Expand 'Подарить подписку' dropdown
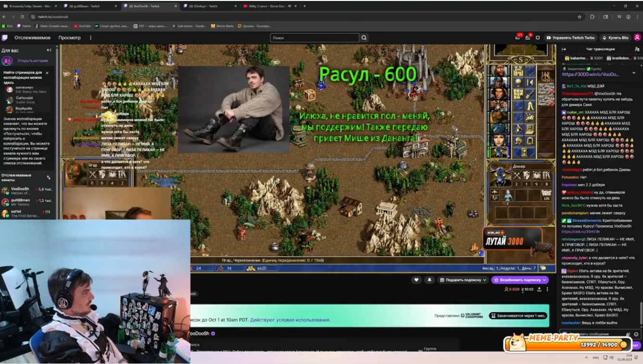643x364 pixels. pos(484,280)
